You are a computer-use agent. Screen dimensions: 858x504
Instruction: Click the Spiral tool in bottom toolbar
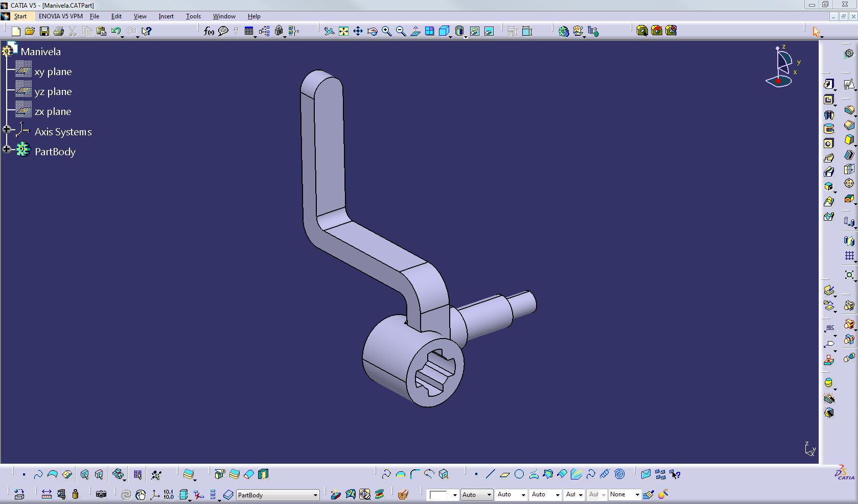[x=619, y=474]
